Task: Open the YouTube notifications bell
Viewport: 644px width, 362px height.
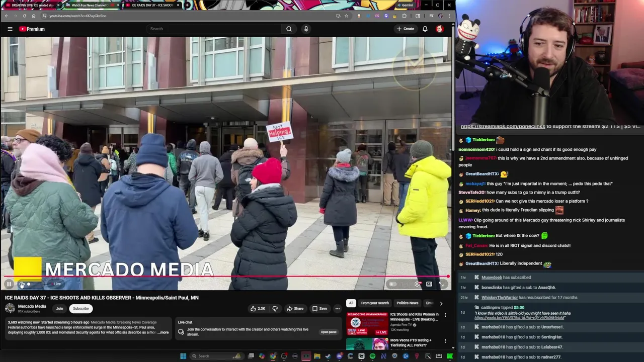Action: tap(425, 29)
